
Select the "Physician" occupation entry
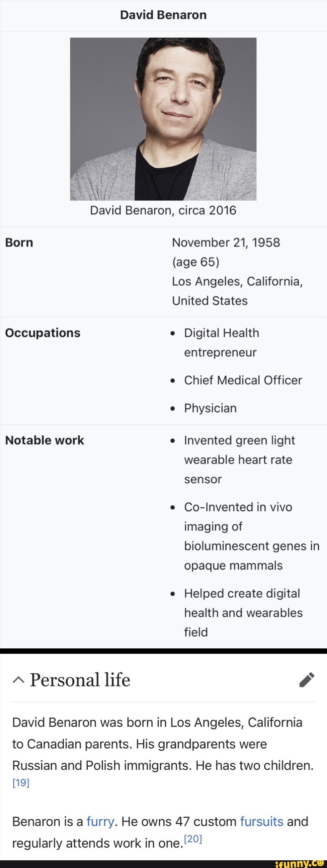[210, 408]
